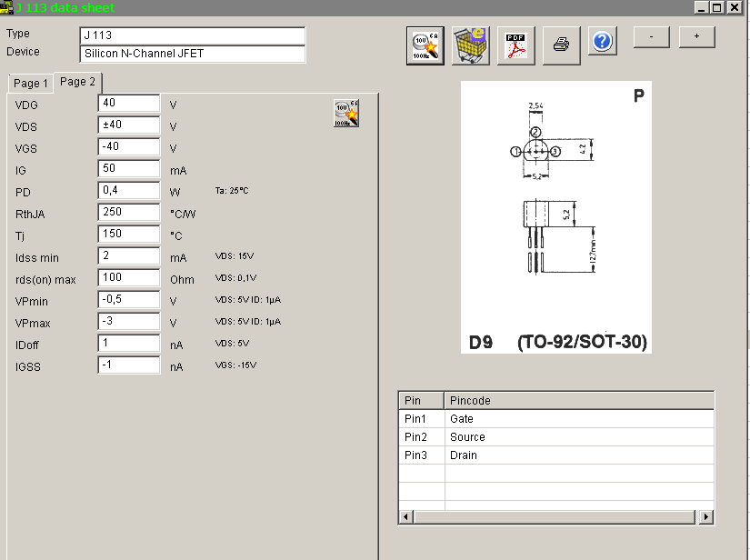Open help with the question mark icon
This screenshot has width=750, height=560.
602,41
